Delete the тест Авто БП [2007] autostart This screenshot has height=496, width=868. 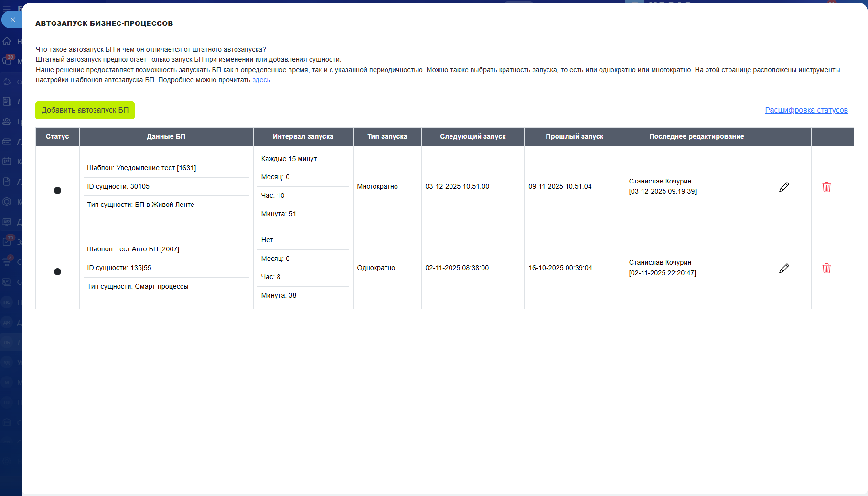click(x=826, y=268)
